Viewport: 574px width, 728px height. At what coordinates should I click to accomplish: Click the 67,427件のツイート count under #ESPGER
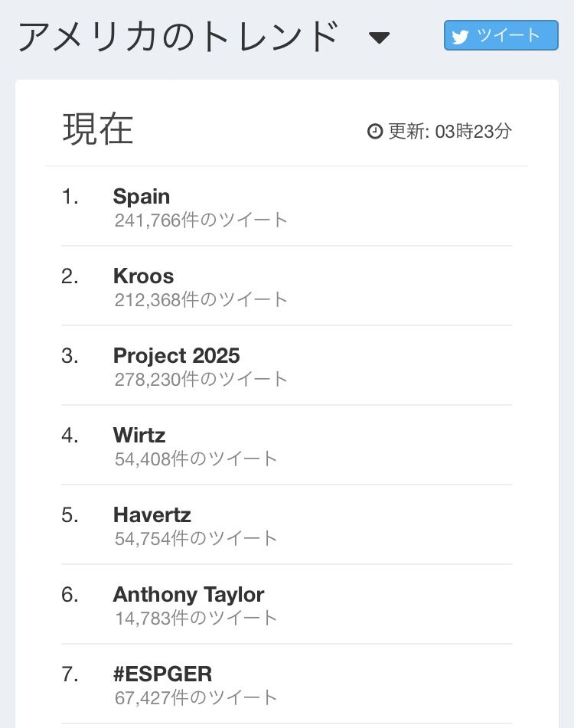[x=196, y=698]
